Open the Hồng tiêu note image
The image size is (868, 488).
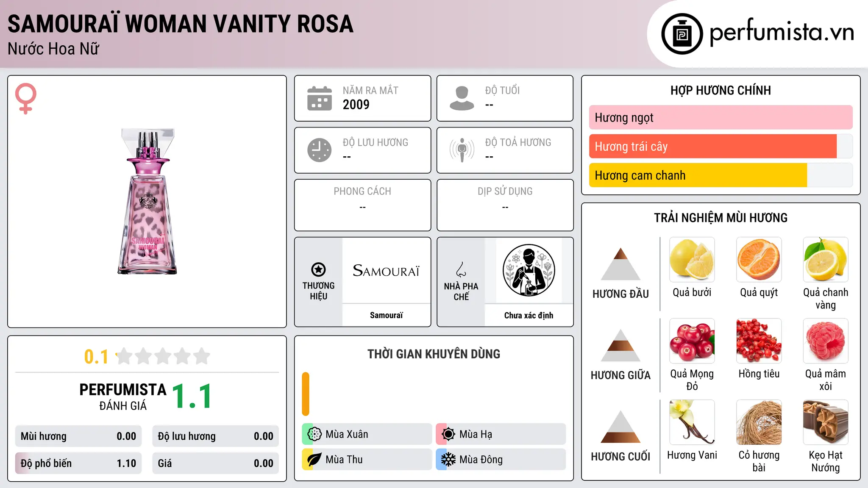tap(759, 341)
